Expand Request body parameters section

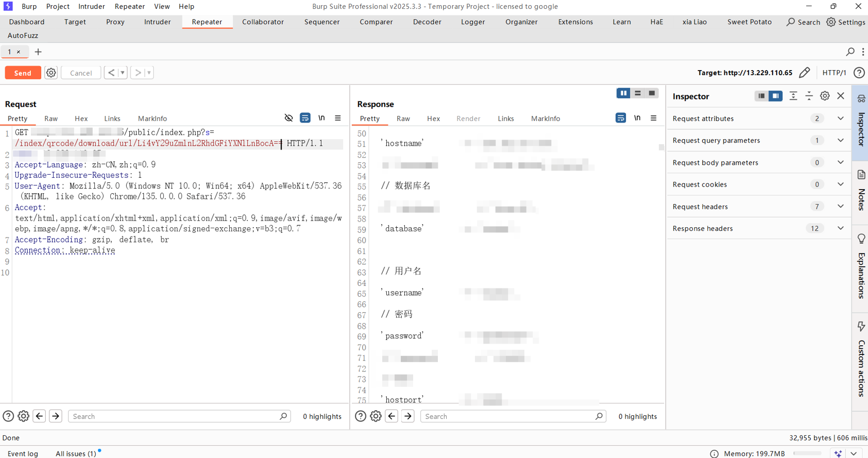759,162
